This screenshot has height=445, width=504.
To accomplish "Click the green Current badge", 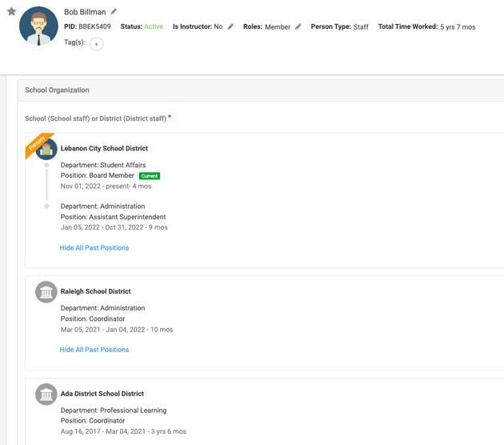I will click(150, 176).
